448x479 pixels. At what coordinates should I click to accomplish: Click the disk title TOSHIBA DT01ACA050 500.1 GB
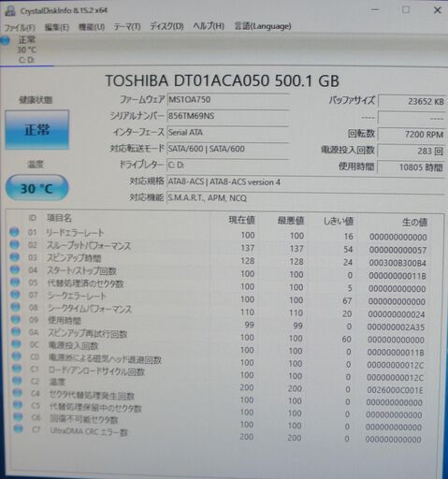point(222,80)
